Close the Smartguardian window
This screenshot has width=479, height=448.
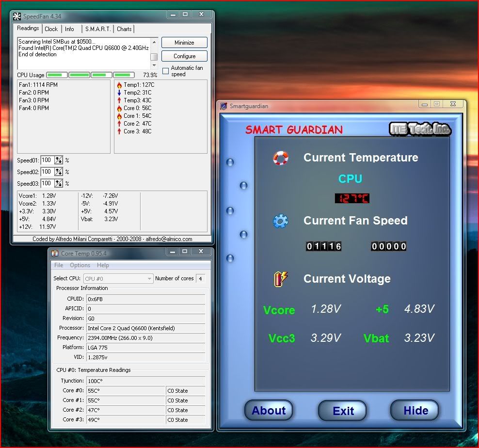[x=453, y=104]
